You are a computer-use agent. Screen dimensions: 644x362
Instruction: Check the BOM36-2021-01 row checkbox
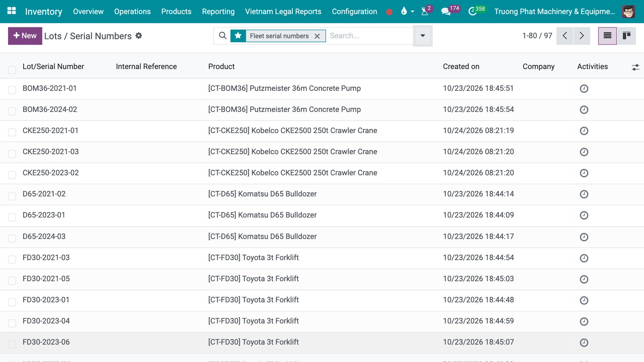(x=12, y=90)
